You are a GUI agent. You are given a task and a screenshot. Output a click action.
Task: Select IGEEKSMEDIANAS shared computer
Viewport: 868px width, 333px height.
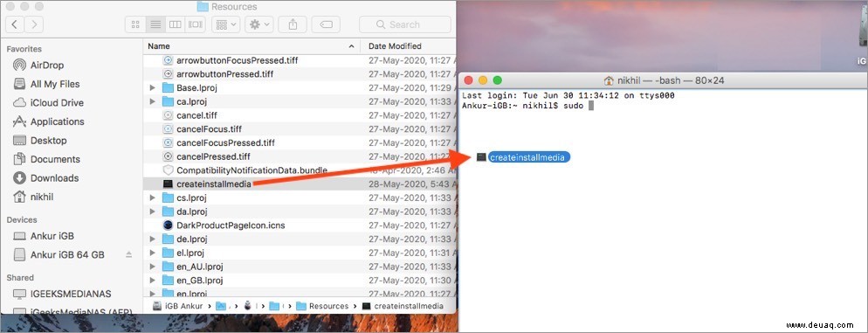(71, 294)
